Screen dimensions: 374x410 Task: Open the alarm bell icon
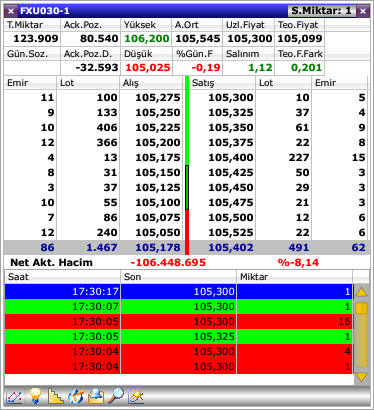[x=96, y=396]
